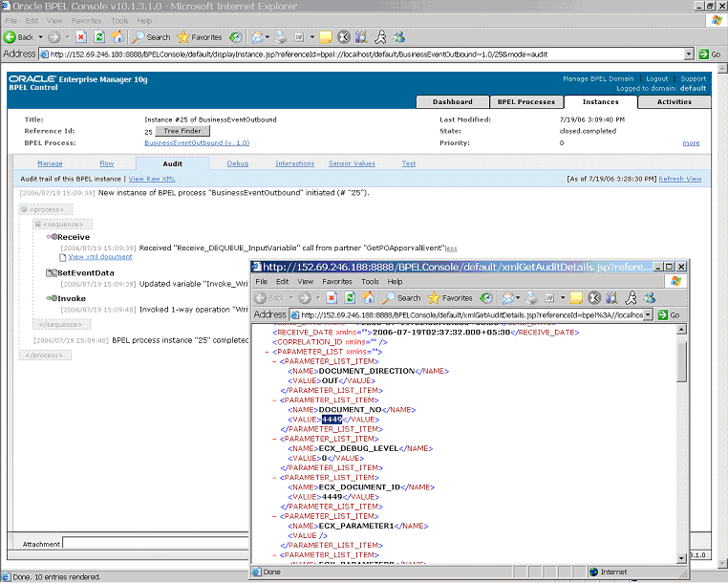Click the Receive activity label
This screenshot has height=583, width=728.
74,237
